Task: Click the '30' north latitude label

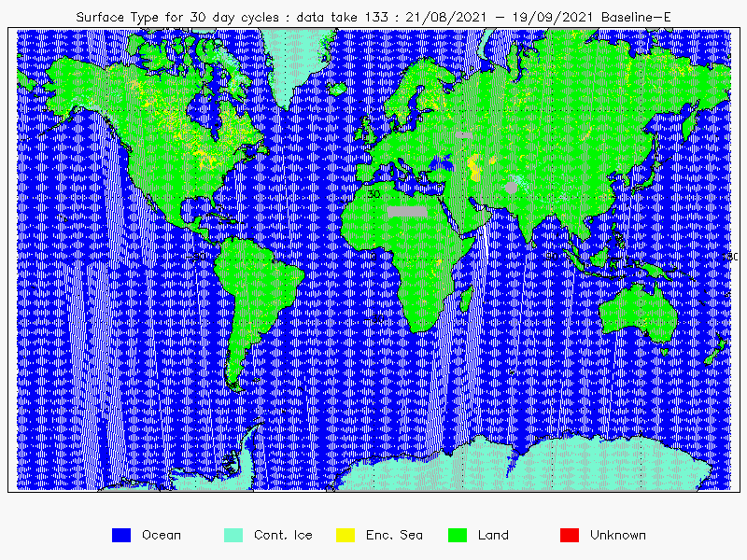Action: click(x=374, y=194)
